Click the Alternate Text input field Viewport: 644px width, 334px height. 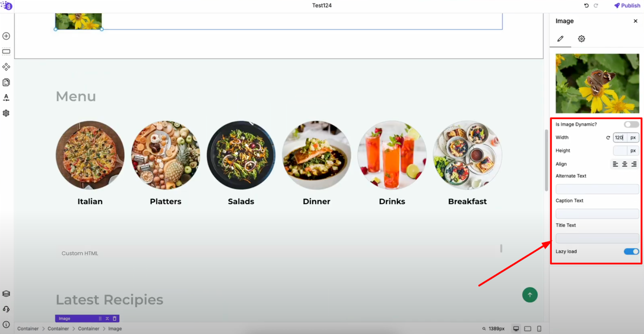[x=597, y=189]
